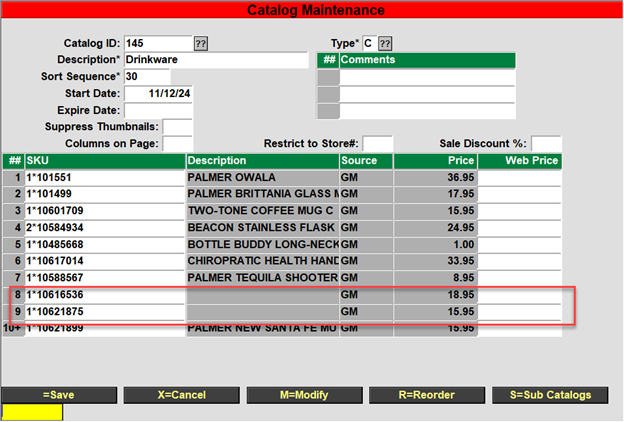Click the Sale Discount % field
The height and width of the screenshot is (422, 624).
click(546, 144)
